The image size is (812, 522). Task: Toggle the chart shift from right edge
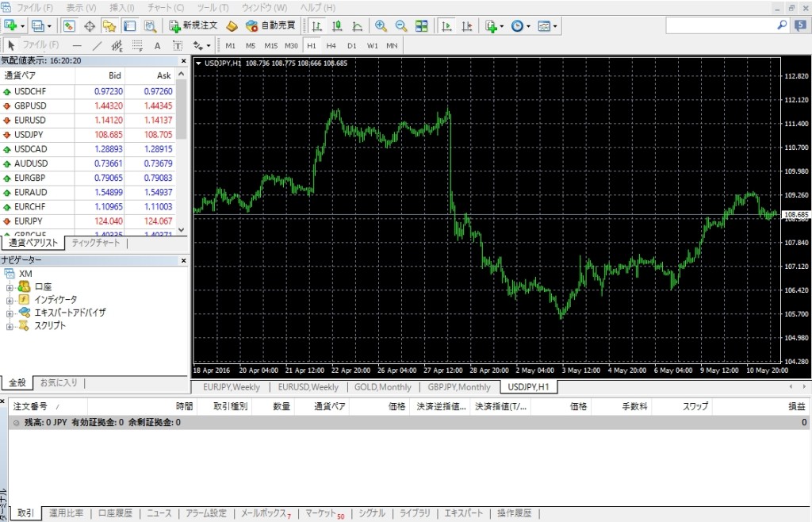point(468,25)
